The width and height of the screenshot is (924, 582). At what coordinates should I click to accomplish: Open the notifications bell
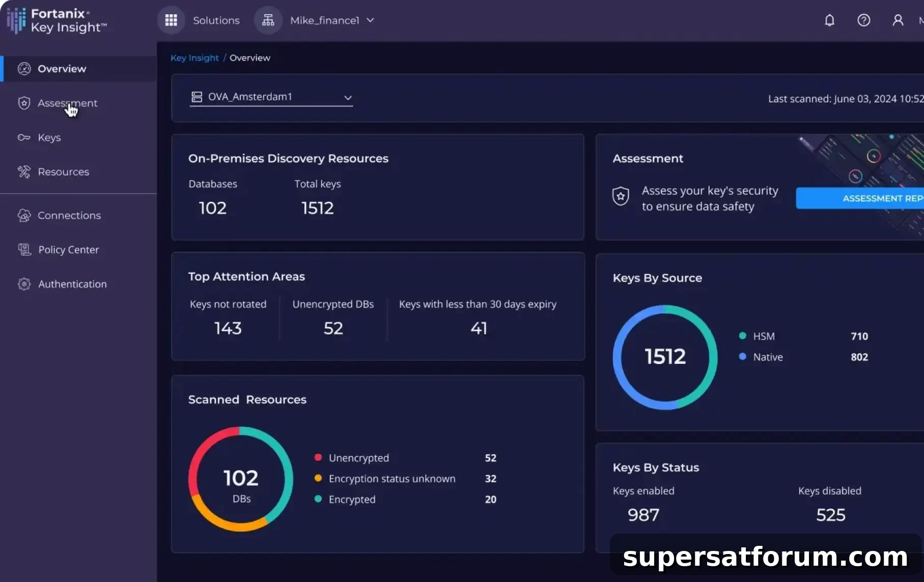[829, 20]
